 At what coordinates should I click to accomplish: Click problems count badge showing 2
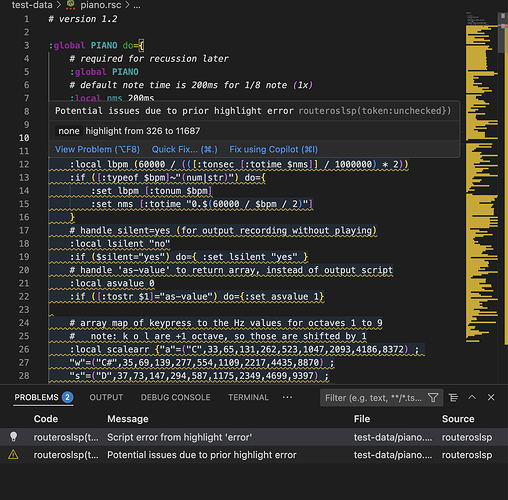tap(67, 397)
